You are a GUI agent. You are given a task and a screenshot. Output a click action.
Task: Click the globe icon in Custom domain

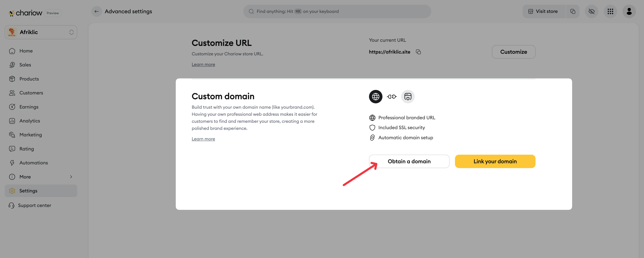pyautogui.click(x=376, y=97)
